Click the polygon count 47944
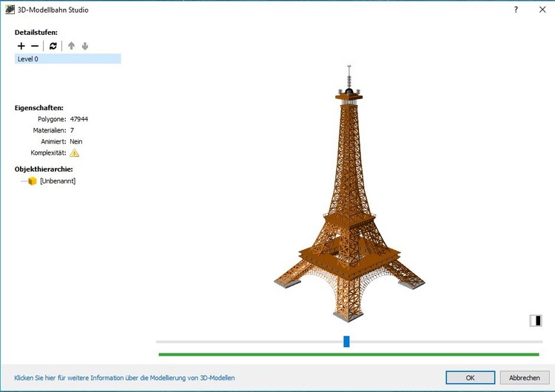 click(x=79, y=119)
